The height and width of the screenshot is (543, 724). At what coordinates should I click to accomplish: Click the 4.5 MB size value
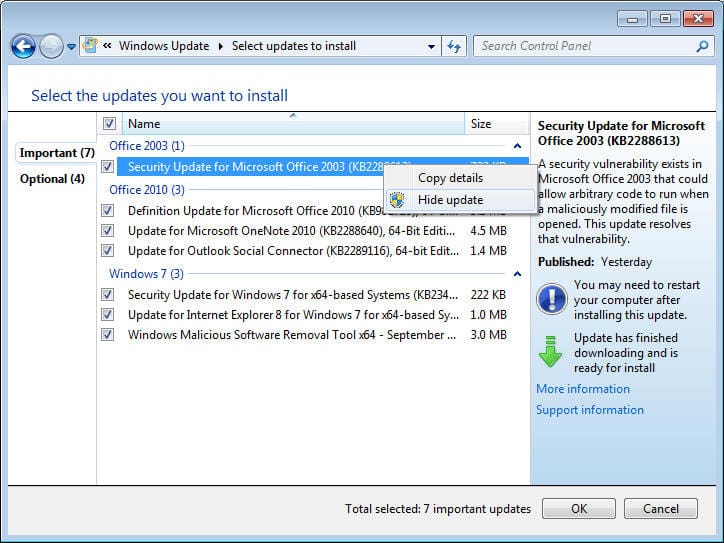pos(489,231)
